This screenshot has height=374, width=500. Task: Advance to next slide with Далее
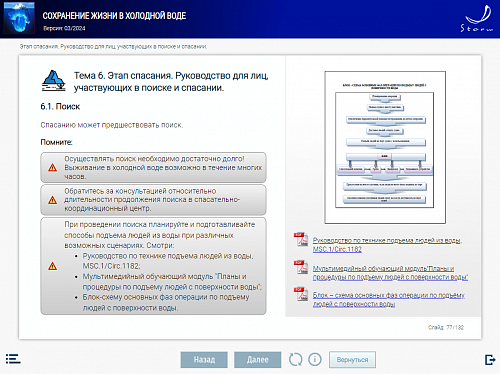(257, 360)
